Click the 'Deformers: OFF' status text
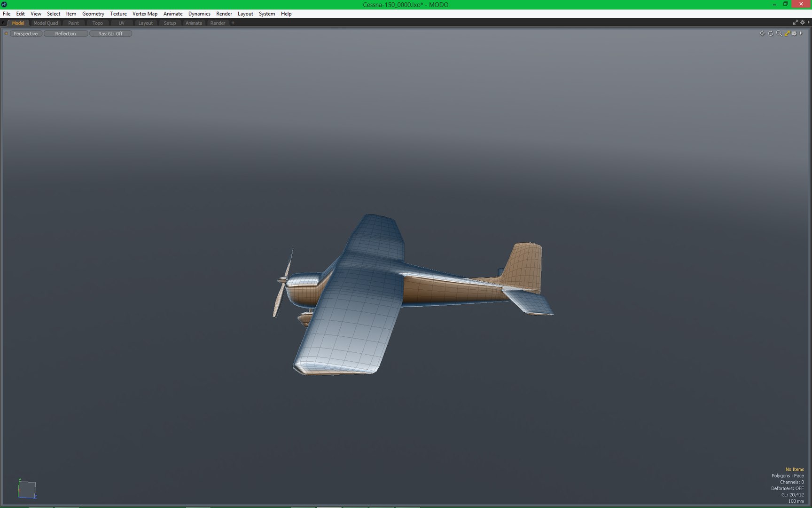Image resolution: width=812 pixels, height=508 pixels. click(x=788, y=488)
